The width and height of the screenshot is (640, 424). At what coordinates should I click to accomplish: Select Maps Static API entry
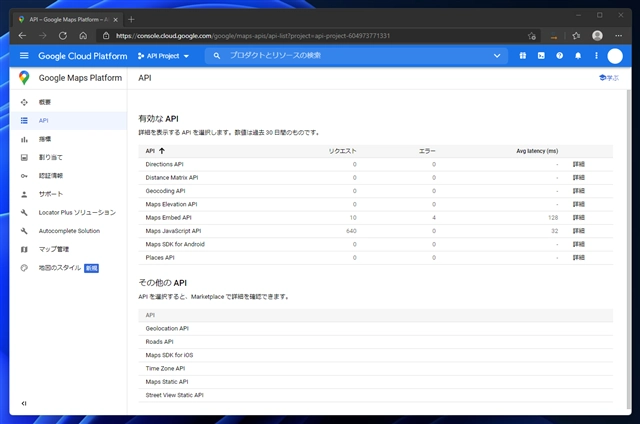click(167, 382)
